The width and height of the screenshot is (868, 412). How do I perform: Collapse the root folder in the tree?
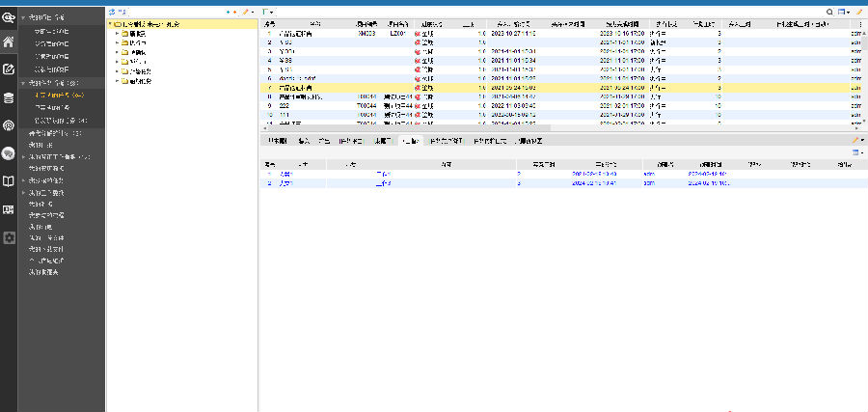[x=111, y=24]
